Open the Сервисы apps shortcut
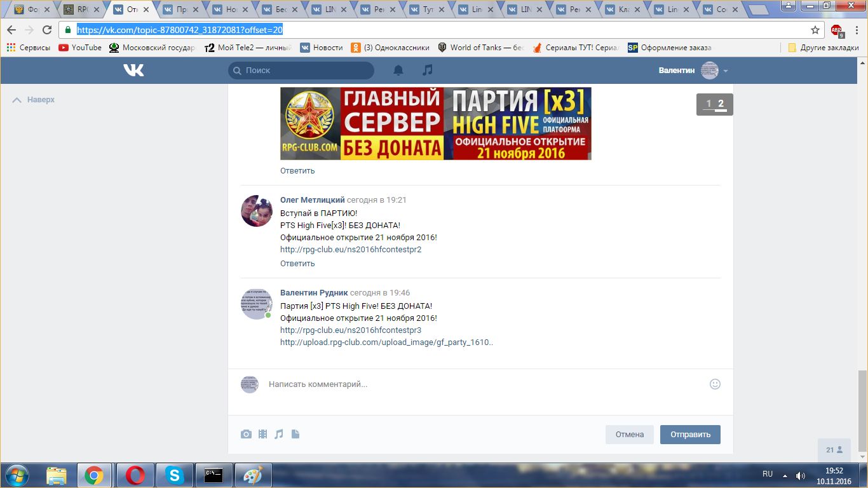 (28, 48)
